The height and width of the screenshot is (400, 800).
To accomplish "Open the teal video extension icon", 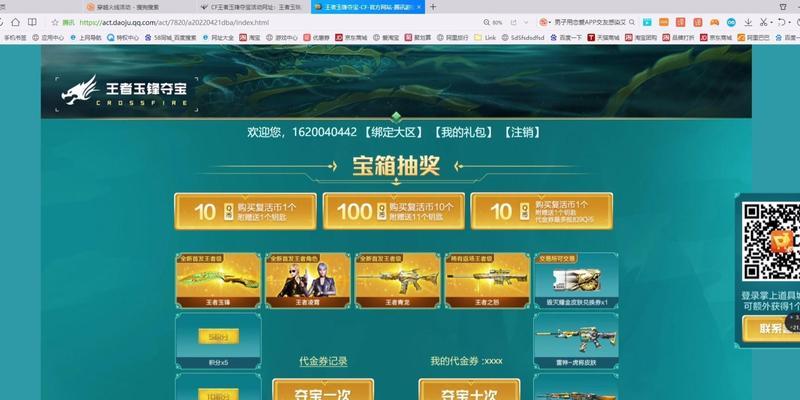I will tap(647, 22).
